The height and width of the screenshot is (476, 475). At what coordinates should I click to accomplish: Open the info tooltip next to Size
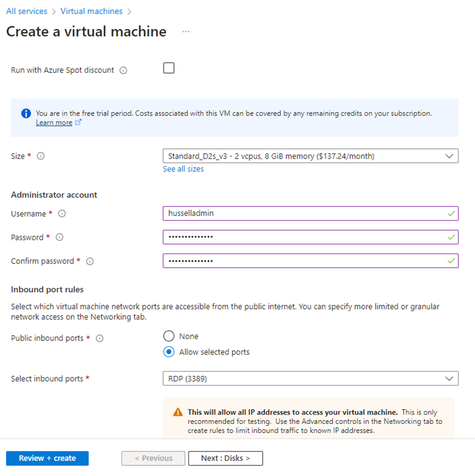point(41,156)
